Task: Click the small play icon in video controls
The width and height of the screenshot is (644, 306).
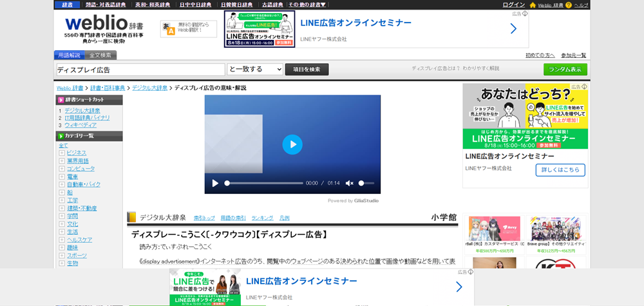Action: click(x=215, y=183)
